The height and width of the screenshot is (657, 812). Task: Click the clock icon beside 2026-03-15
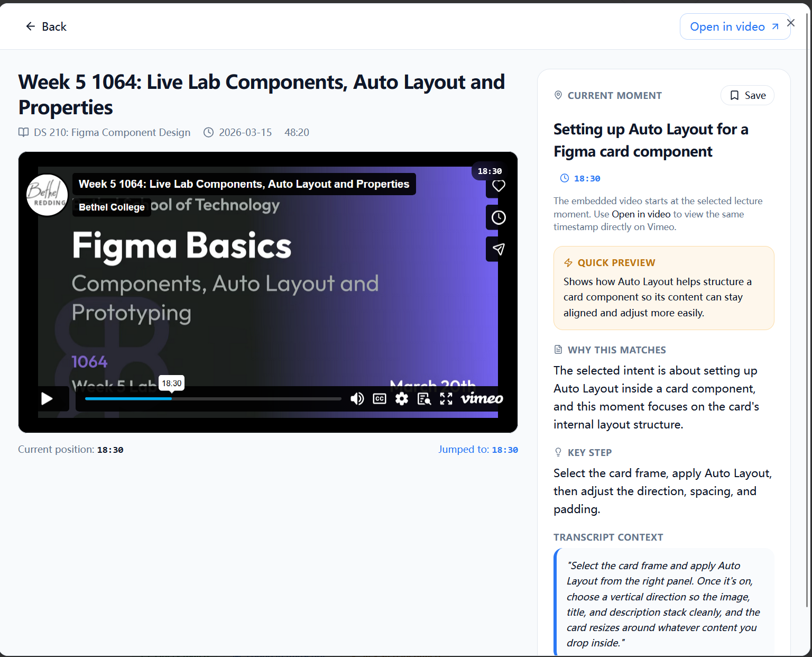[x=209, y=132]
